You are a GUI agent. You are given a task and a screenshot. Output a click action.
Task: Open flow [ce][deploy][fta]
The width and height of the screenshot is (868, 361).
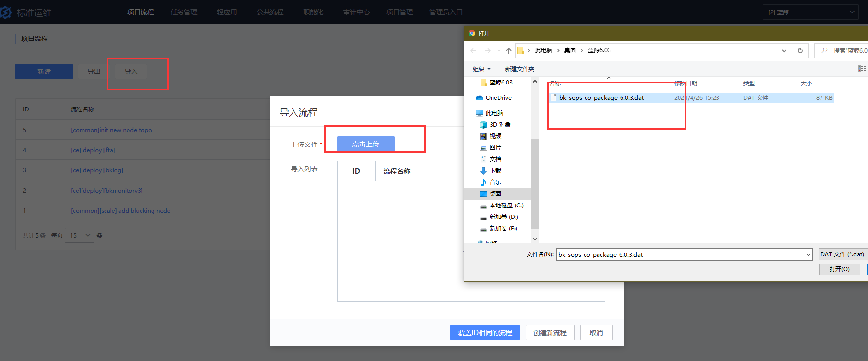click(93, 150)
